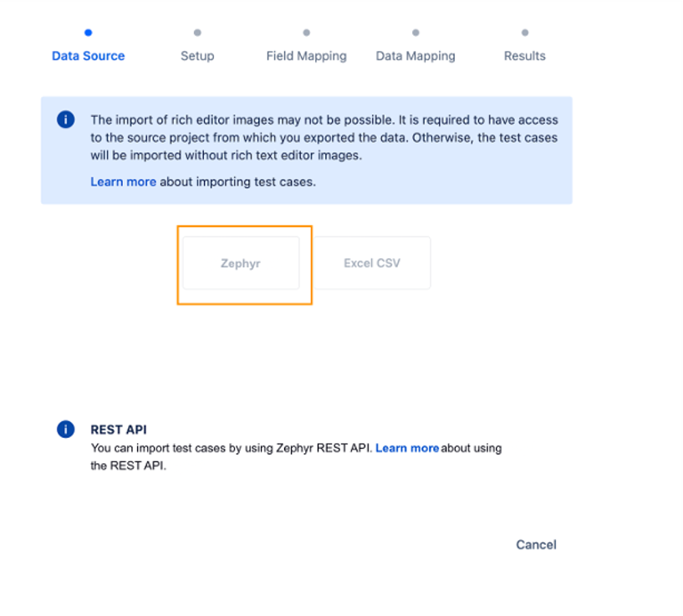The width and height of the screenshot is (683, 616).
Task: Click the Data Mapping step indicator dot
Action: [415, 34]
